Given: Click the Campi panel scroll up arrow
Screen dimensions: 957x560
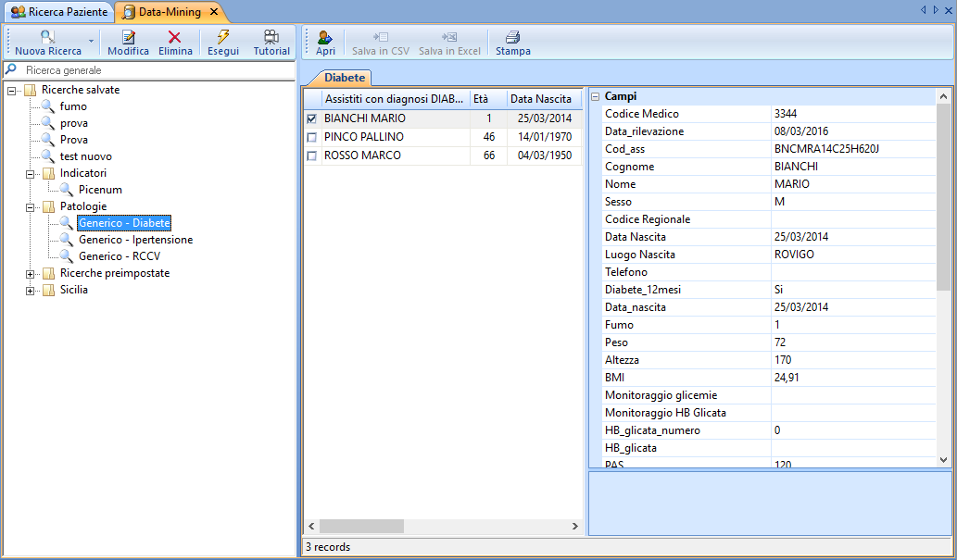Looking at the screenshot, I should [x=944, y=96].
